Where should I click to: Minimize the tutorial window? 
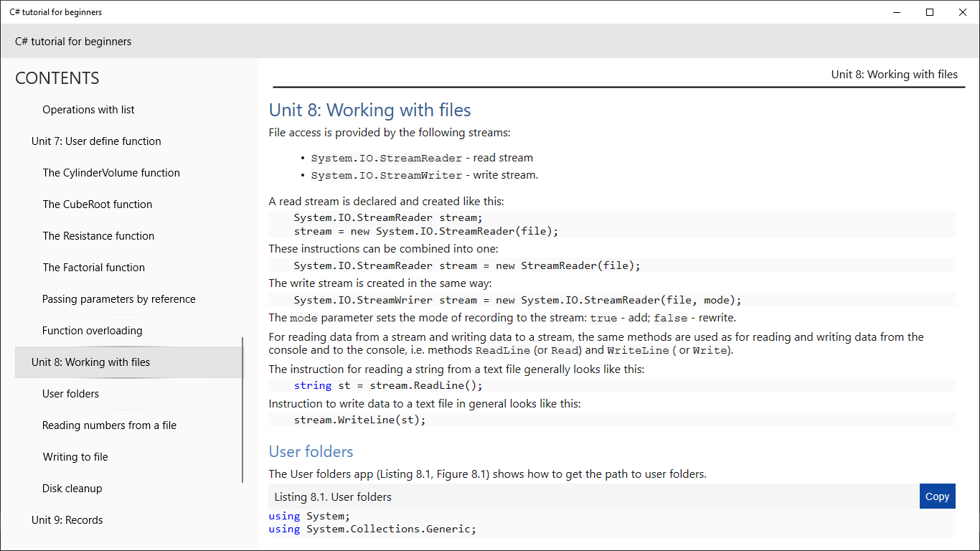point(897,12)
